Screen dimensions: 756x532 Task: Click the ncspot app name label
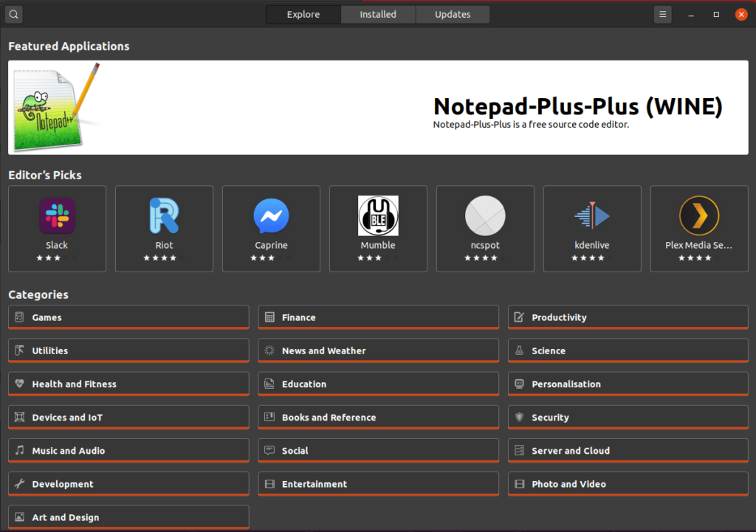click(485, 245)
